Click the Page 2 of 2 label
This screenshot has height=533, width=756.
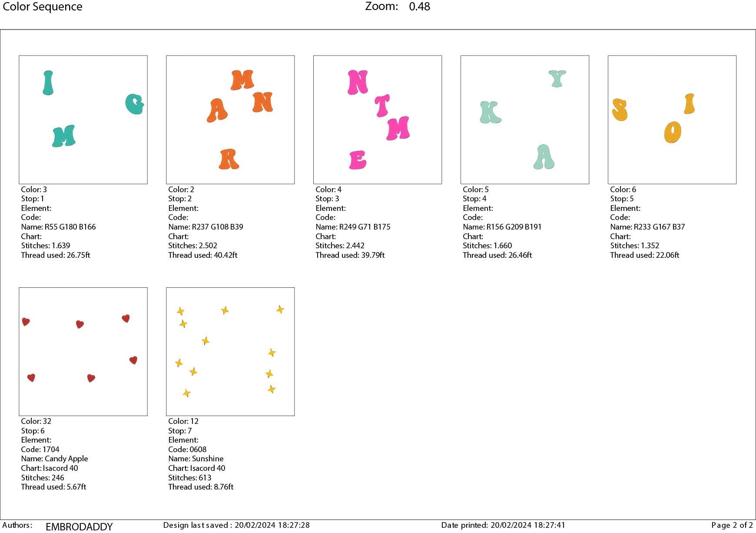[732, 525]
